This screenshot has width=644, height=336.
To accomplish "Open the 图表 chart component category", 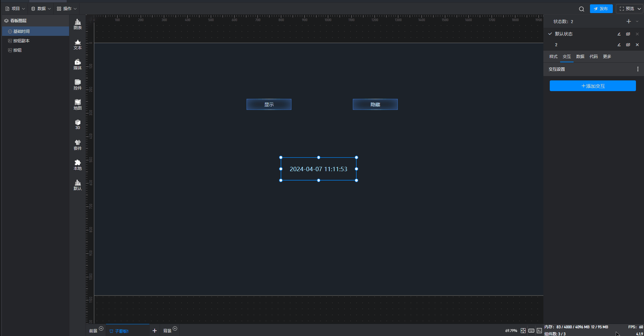I will [77, 24].
